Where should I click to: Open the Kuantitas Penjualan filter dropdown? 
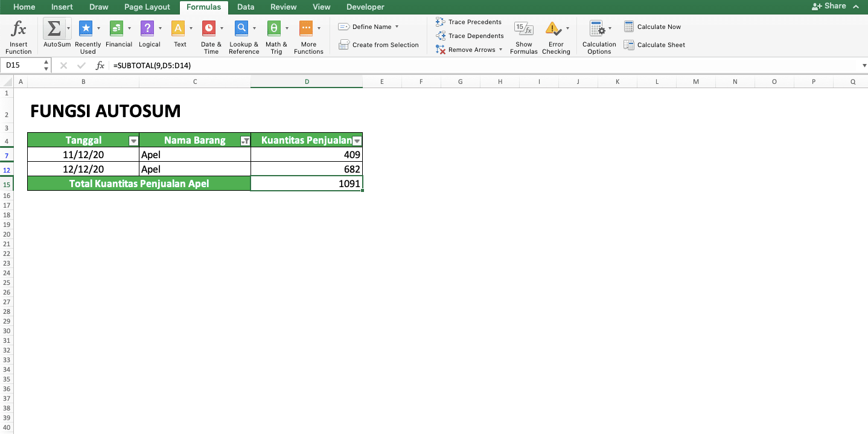click(357, 141)
